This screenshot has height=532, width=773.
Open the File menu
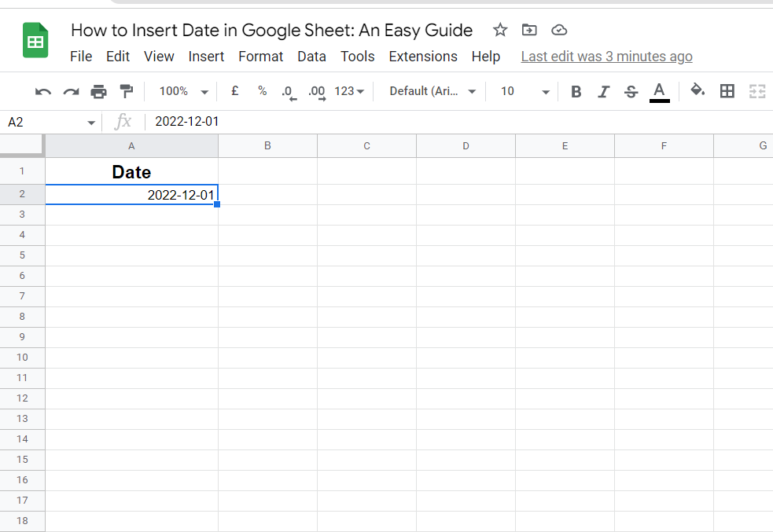point(81,57)
